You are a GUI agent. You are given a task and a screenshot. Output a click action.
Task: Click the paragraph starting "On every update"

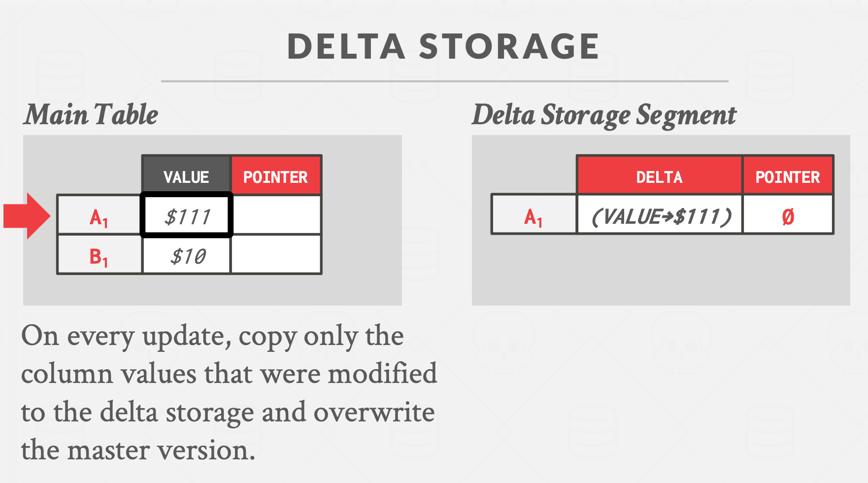[229, 392]
